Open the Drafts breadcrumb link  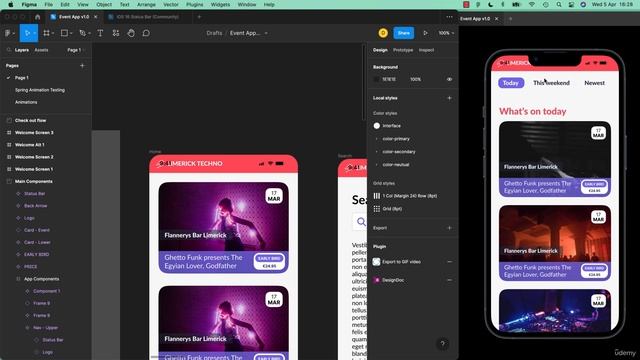pyautogui.click(x=214, y=33)
